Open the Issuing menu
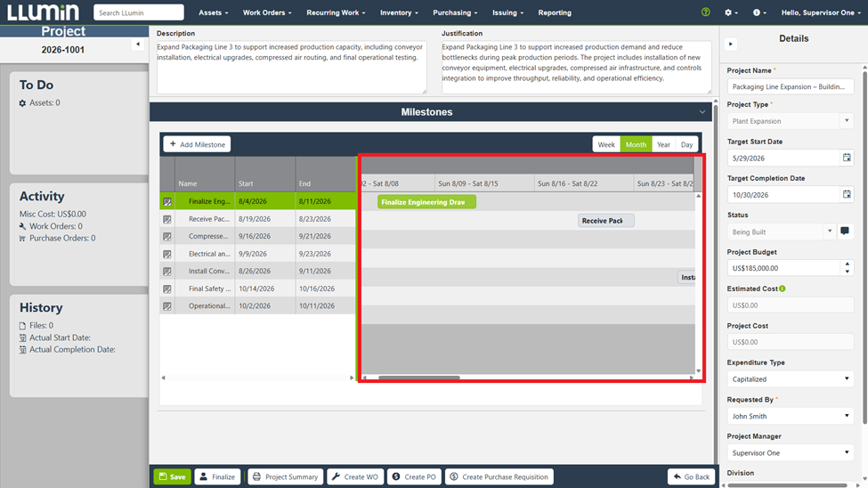 [x=507, y=12]
